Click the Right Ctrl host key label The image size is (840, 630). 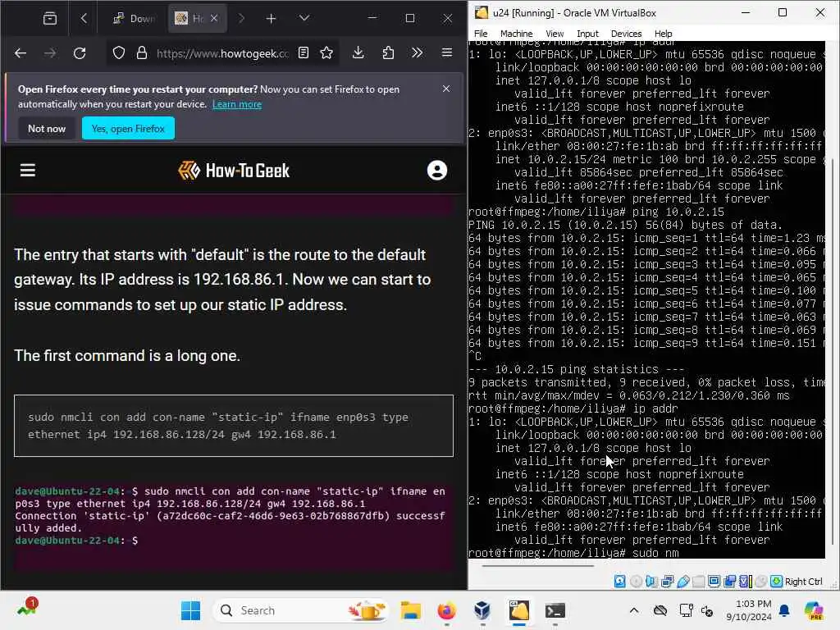pyautogui.click(x=804, y=582)
